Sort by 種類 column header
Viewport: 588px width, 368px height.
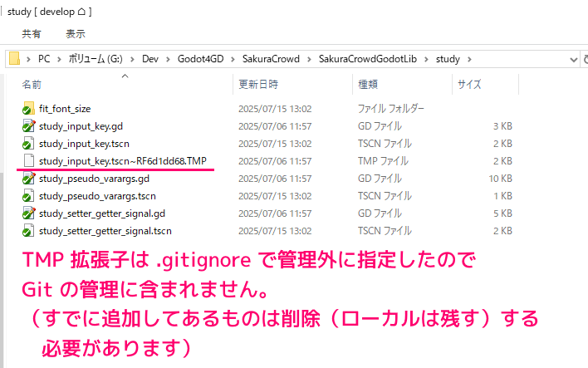pos(368,85)
